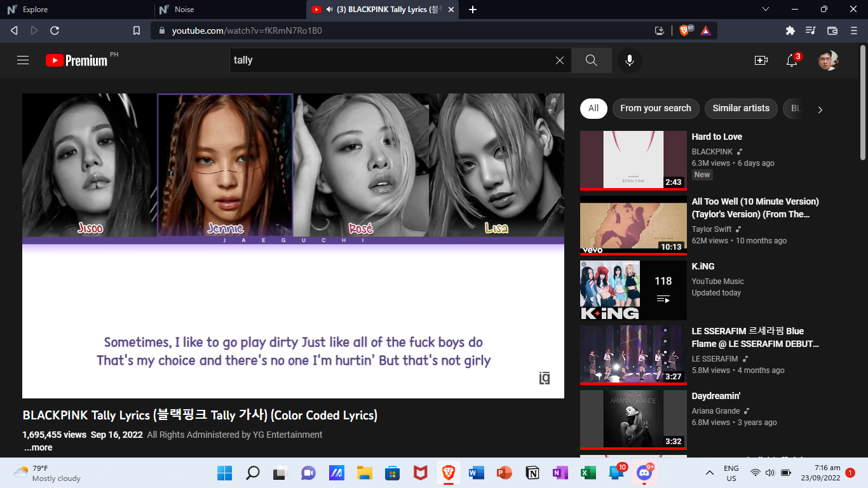
Task: Open the Create video menu
Action: tap(761, 60)
